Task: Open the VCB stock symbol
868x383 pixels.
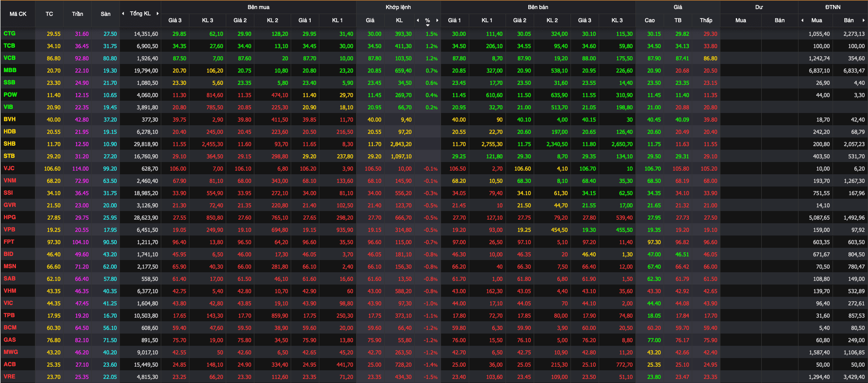Action: [x=10, y=58]
